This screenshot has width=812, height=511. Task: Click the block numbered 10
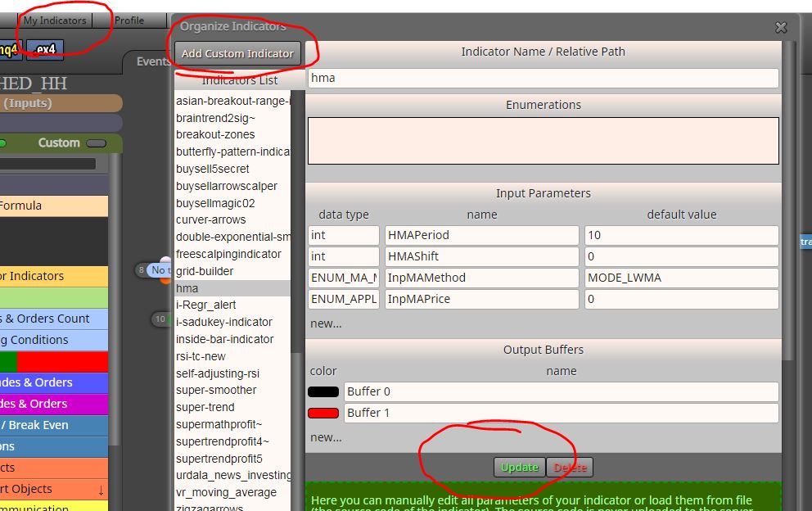[161, 319]
